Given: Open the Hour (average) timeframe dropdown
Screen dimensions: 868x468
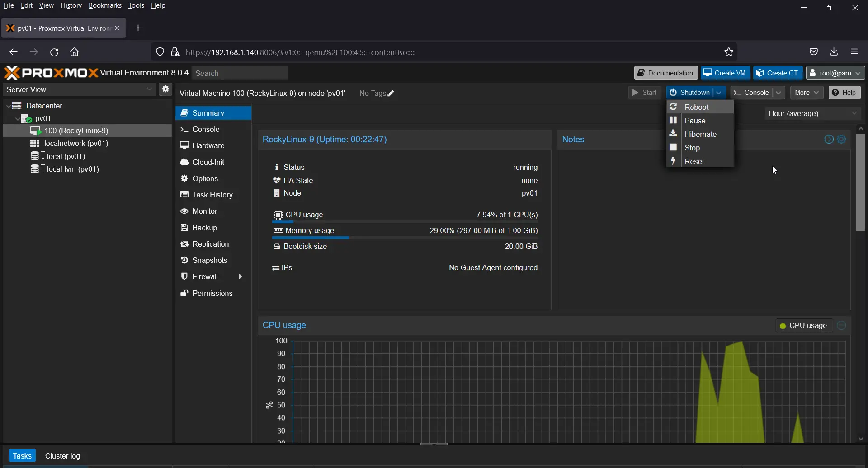Looking at the screenshot, I should (813, 114).
